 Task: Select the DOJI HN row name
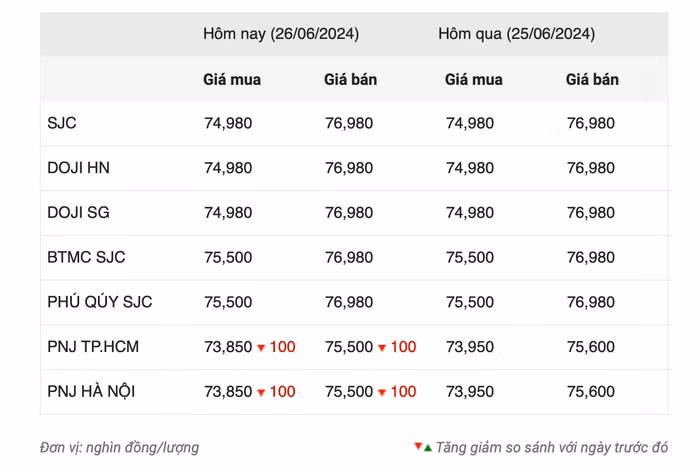[x=78, y=168]
